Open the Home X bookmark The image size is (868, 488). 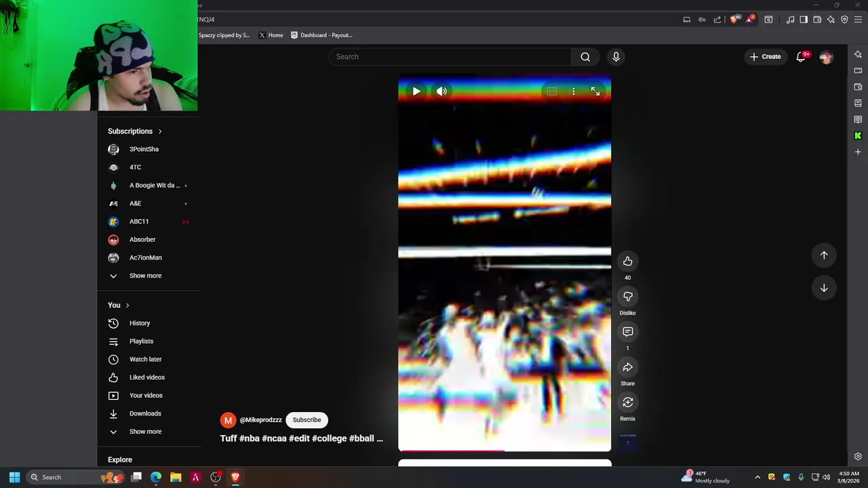pyautogui.click(x=271, y=35)
